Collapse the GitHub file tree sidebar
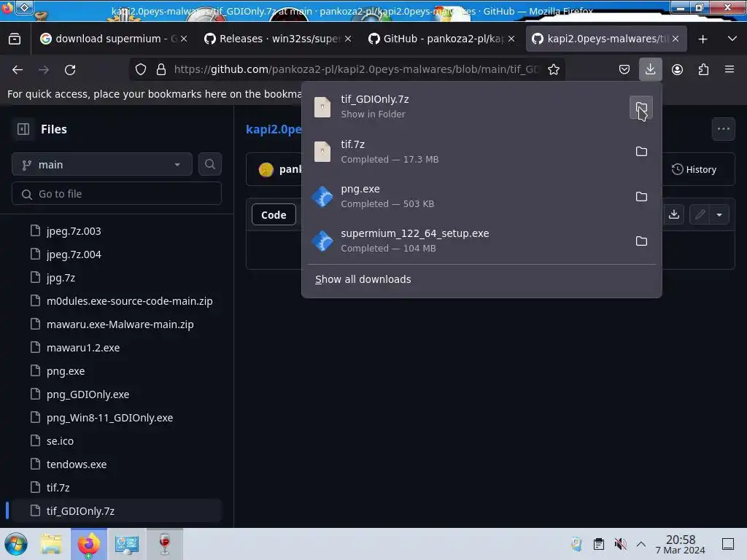Screen dimensions: 747x560 (23, 129)
